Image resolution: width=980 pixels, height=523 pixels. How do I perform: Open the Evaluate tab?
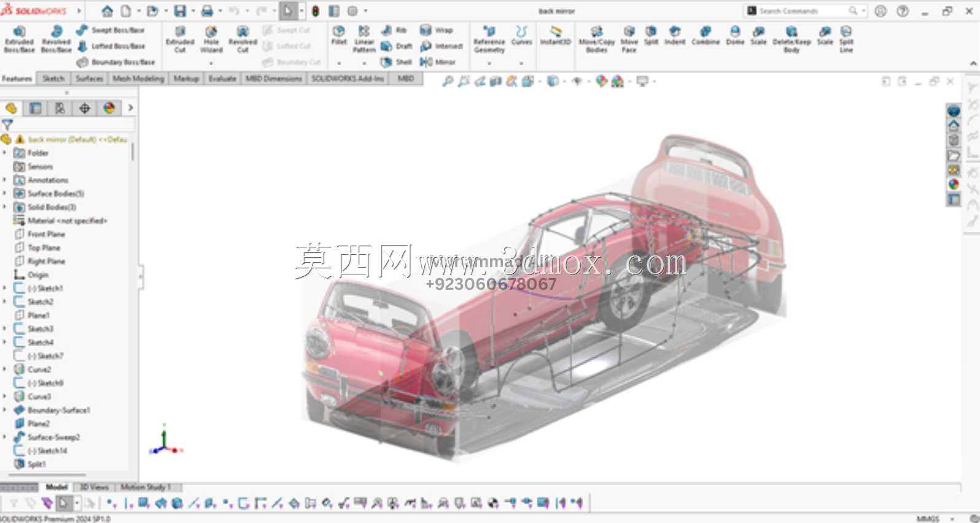click(x=222, y=79)
